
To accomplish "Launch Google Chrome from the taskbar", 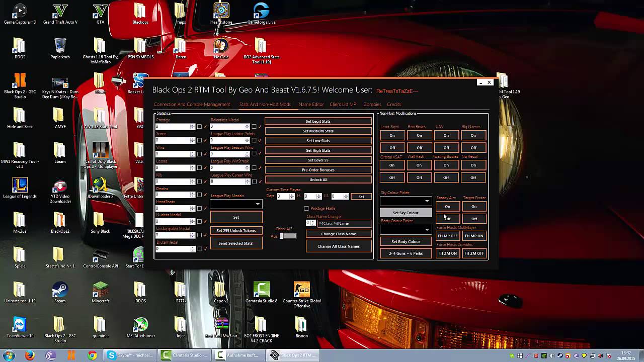I will pos(92,355).
